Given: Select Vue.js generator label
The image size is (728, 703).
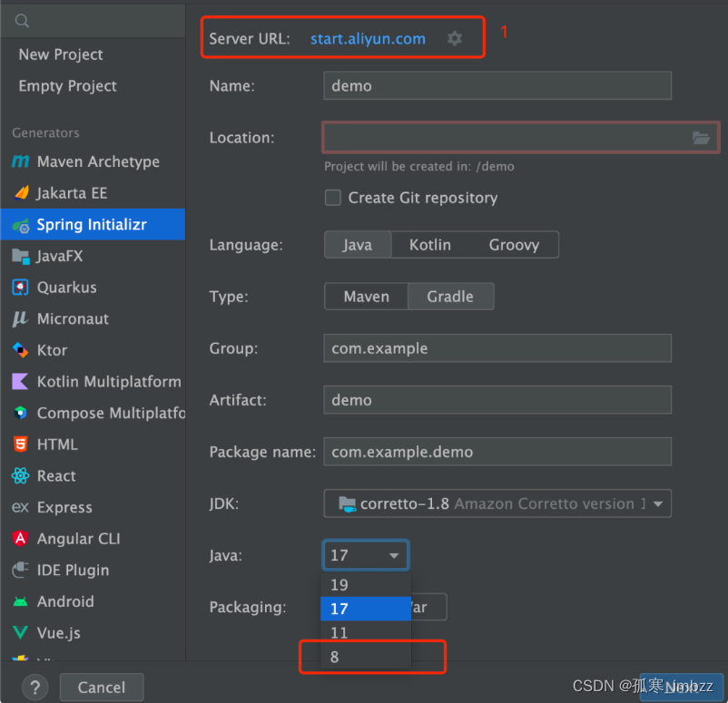Looking at the screenshot, I should coord(58,633).
